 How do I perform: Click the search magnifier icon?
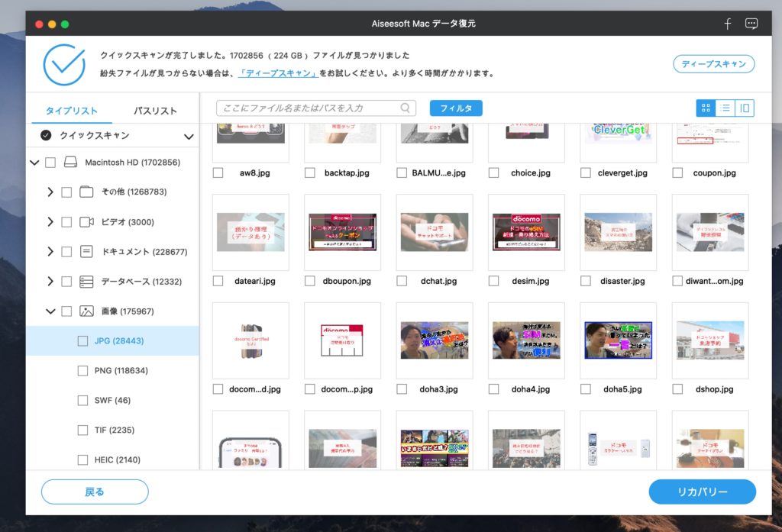[x=405, y=108]
